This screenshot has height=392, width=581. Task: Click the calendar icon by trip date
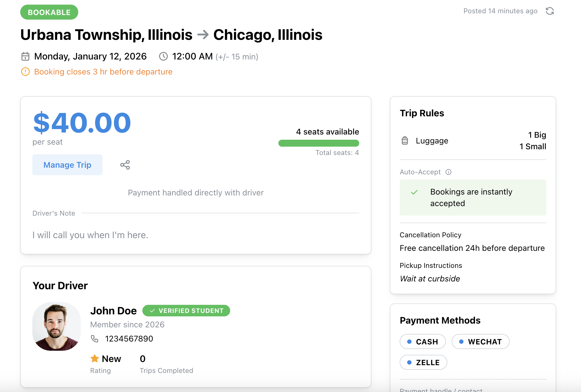pos(25,56)
